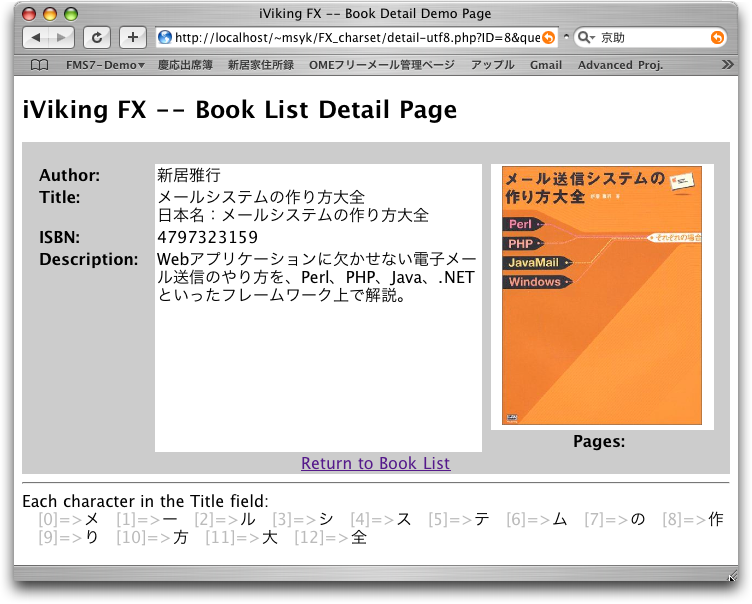Open the アップル bookmark
This screenshot has height=604, width=752.
[491, 65]
